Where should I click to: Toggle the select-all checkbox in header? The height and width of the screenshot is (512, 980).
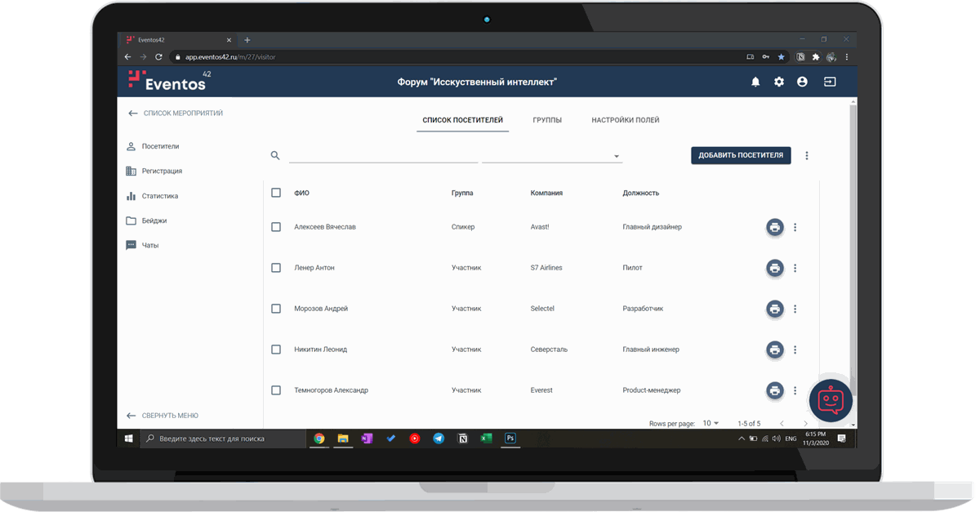276,193
